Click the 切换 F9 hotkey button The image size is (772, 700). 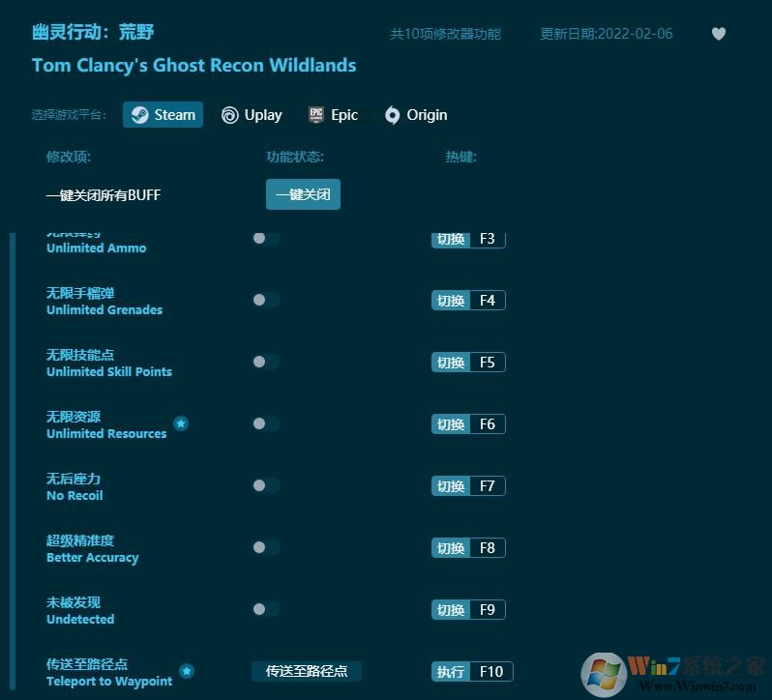click(468, 610)
